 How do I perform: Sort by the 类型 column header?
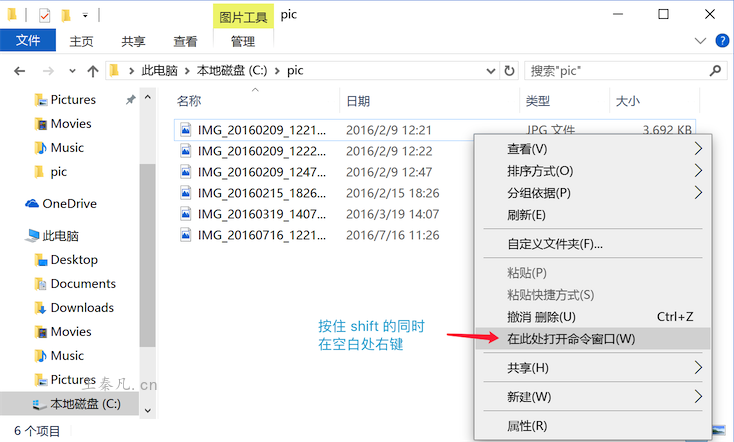point(537,101)
